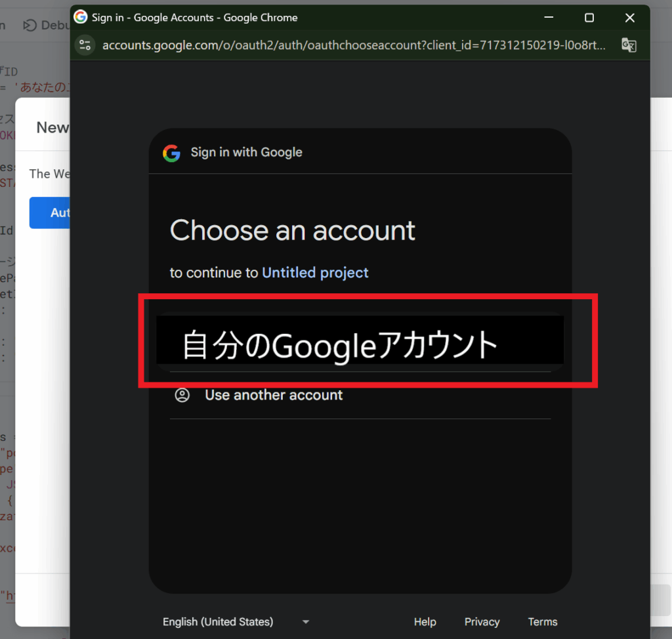
Task: Open the Privacy link
Action: pyautogui.click(x=482, y=622)
